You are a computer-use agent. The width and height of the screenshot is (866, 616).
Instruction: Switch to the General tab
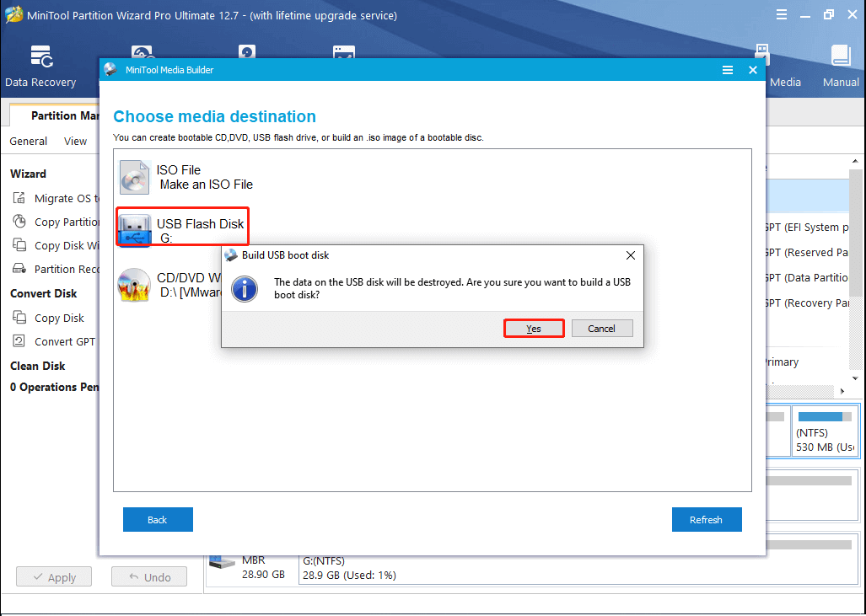click(x=28, y=141)
